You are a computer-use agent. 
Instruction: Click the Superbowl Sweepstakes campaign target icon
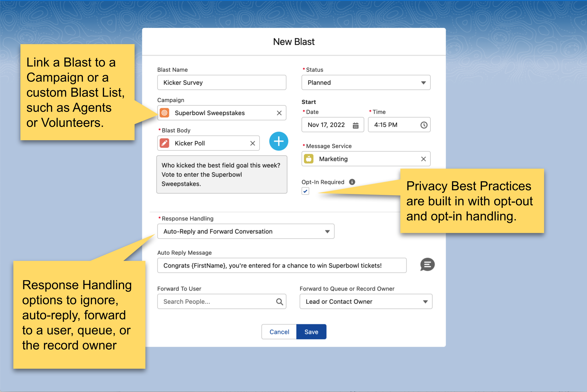(165, 113)
